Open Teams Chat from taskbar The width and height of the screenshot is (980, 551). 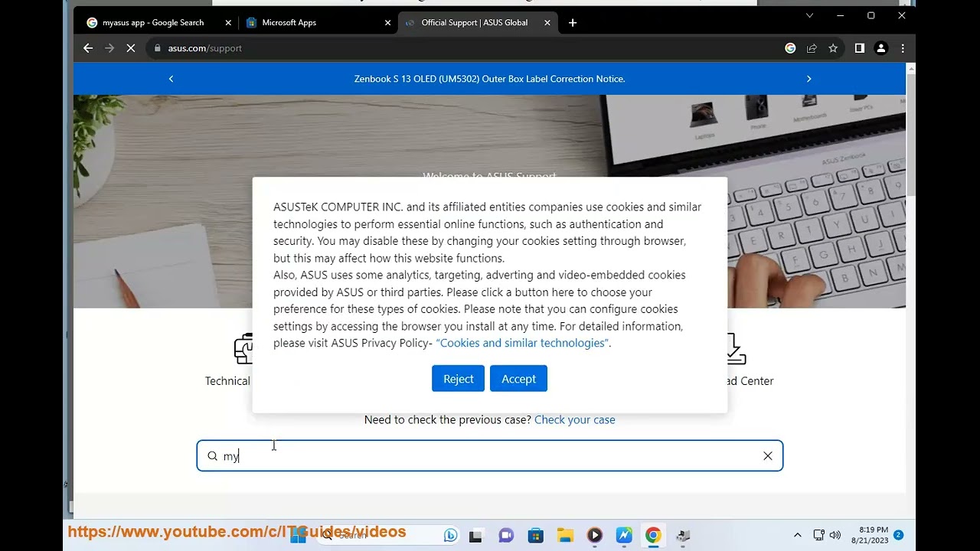506,536
